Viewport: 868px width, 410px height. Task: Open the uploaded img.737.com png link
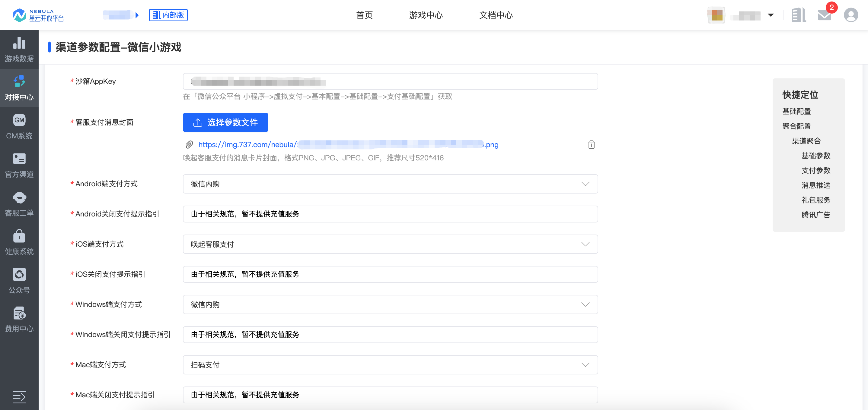pyautogui.click(x=348, y=145)
